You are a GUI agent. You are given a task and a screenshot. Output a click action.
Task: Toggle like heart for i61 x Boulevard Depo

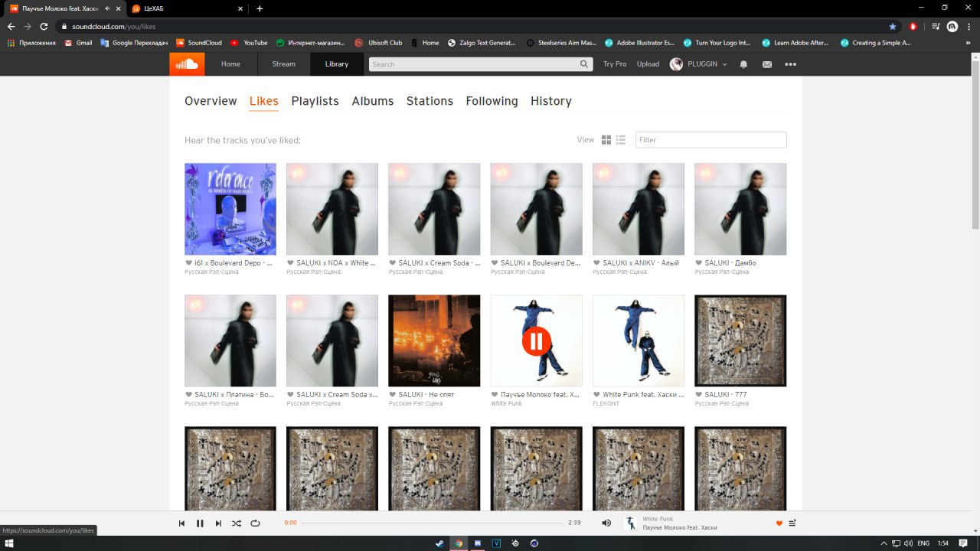coord(189,262)
